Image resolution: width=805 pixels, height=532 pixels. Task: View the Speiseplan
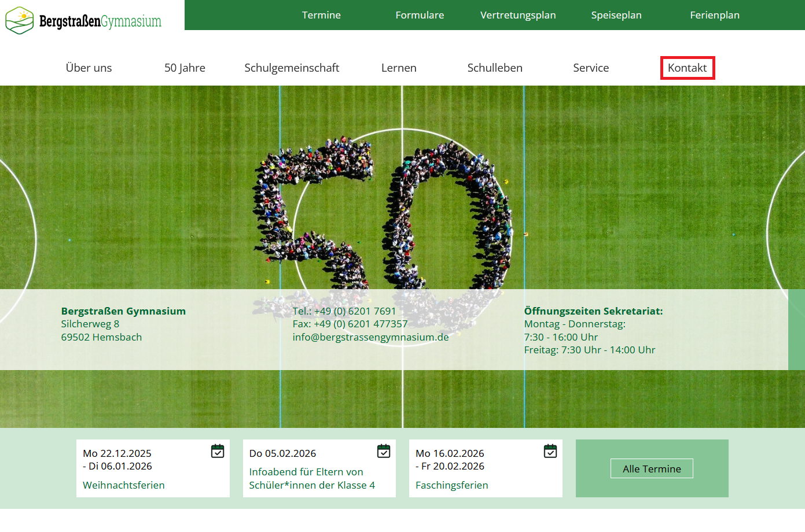point(616,15)
